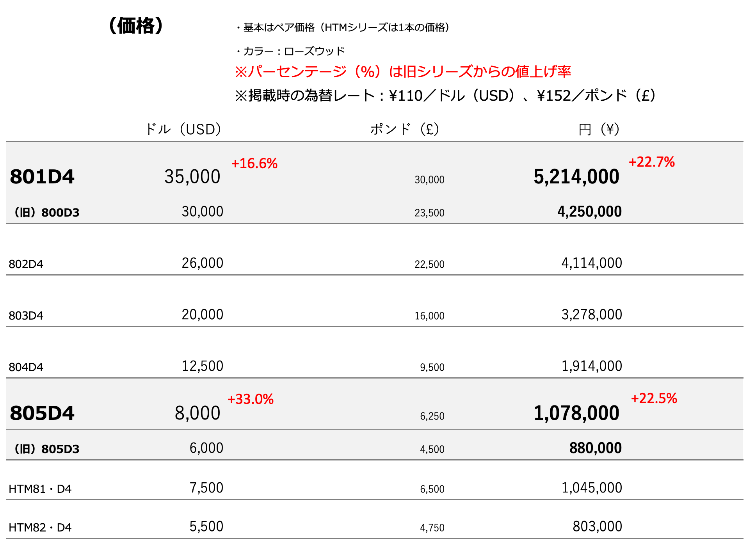Screen dimensions: 756x551
Task: Click the ドル (USD) column header
Action: tap(183, 129)
